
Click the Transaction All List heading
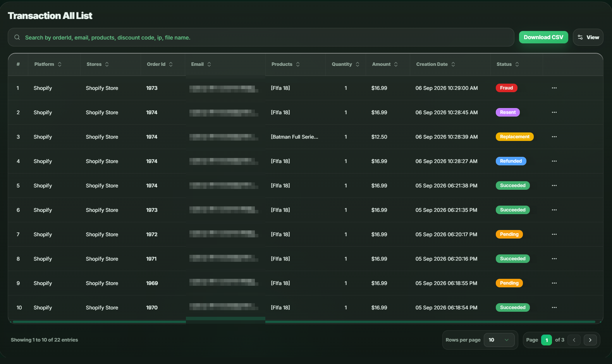click(50, 15)
